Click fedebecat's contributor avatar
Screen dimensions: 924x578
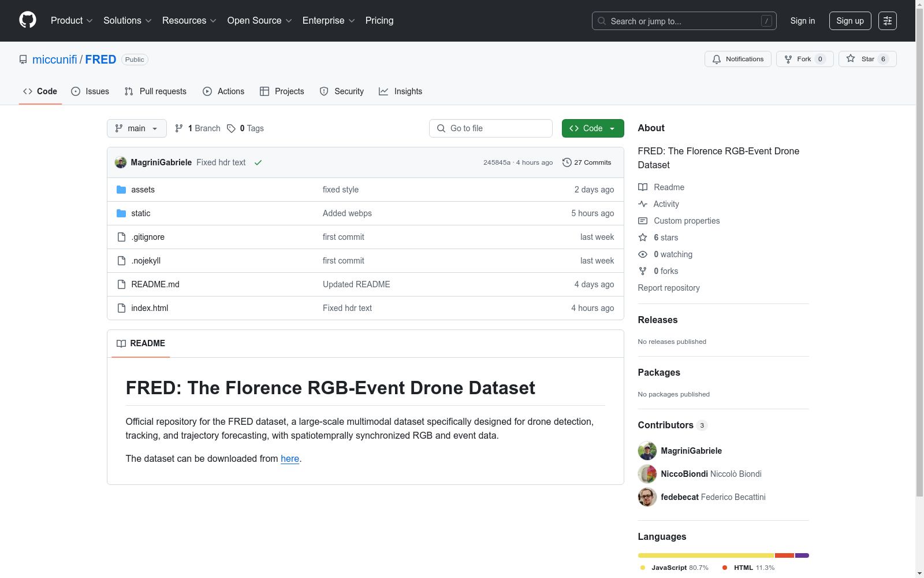click(647, 497)
